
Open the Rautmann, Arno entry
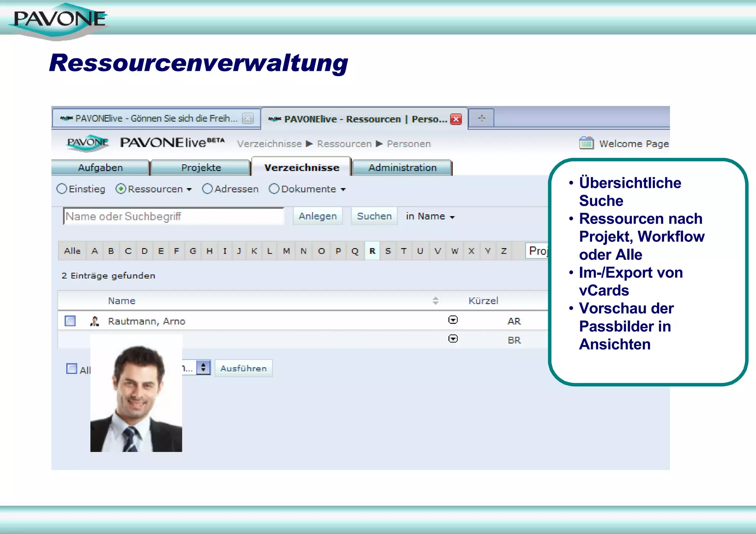147,321
